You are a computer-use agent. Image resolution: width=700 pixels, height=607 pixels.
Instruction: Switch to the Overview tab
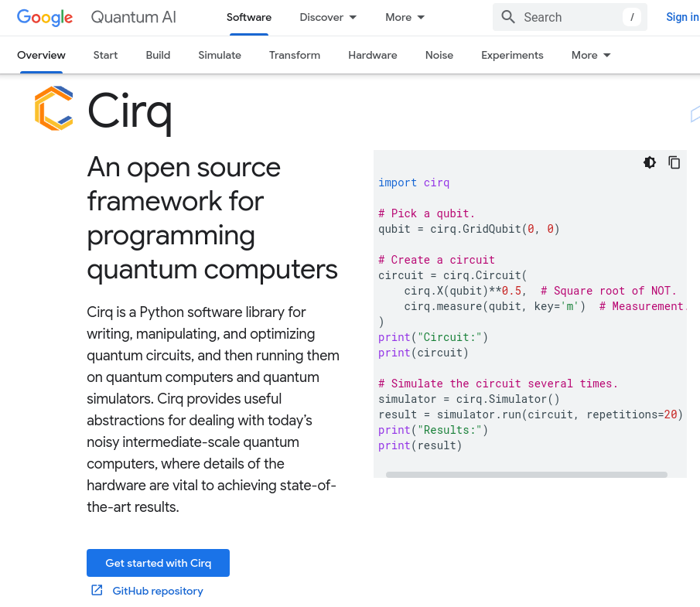(x=41, y=55)
